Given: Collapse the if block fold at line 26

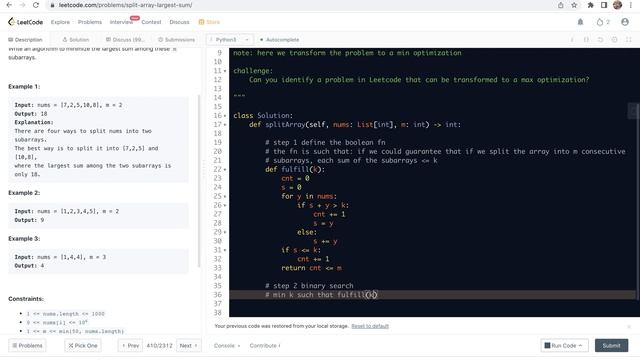Looking at the screenshot, I should tap(225, 205).
